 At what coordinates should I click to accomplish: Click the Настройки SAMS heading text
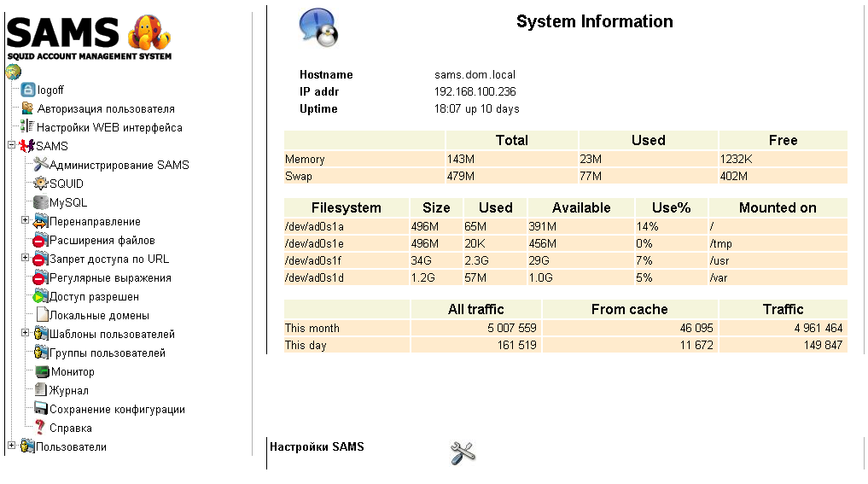[x=317, y=446]
